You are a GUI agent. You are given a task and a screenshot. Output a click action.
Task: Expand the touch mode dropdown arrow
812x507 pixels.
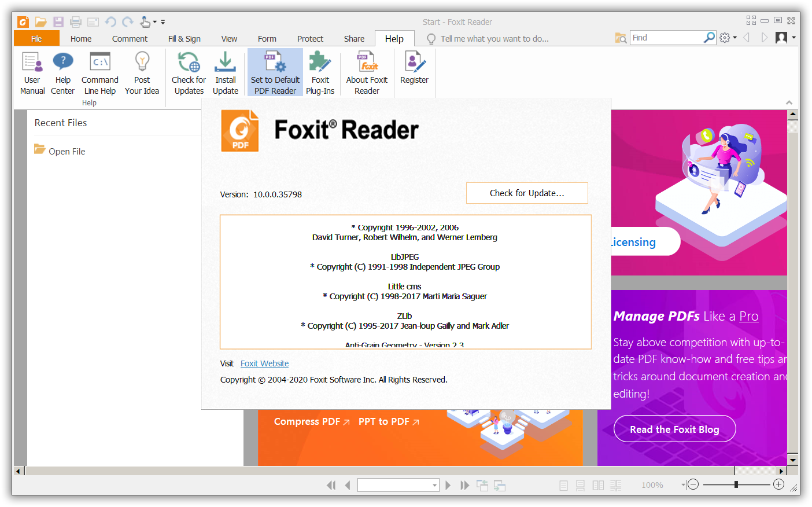coord(154,22)
